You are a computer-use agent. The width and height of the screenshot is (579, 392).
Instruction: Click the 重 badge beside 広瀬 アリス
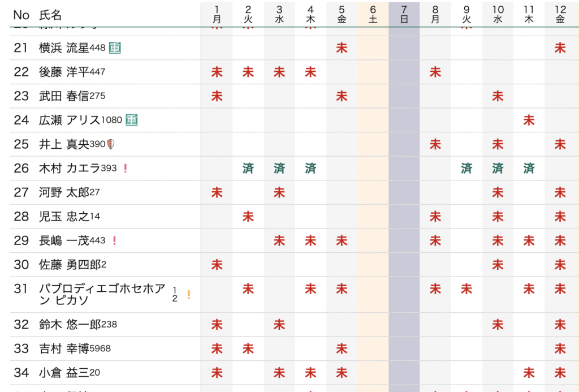point(131,120)
